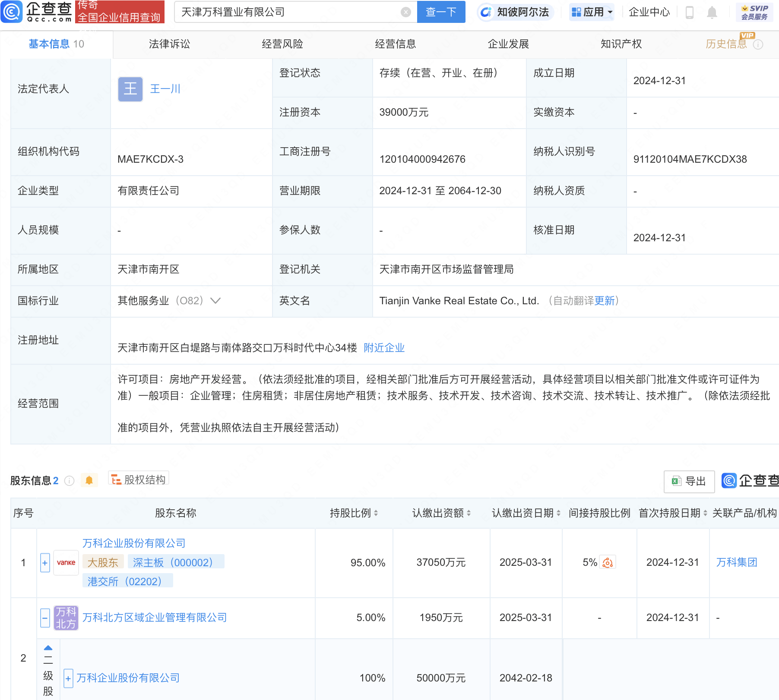Click the 企查查 logo beside export button
The width and height of the screenshot is (779, 700).
coord(750,481)
